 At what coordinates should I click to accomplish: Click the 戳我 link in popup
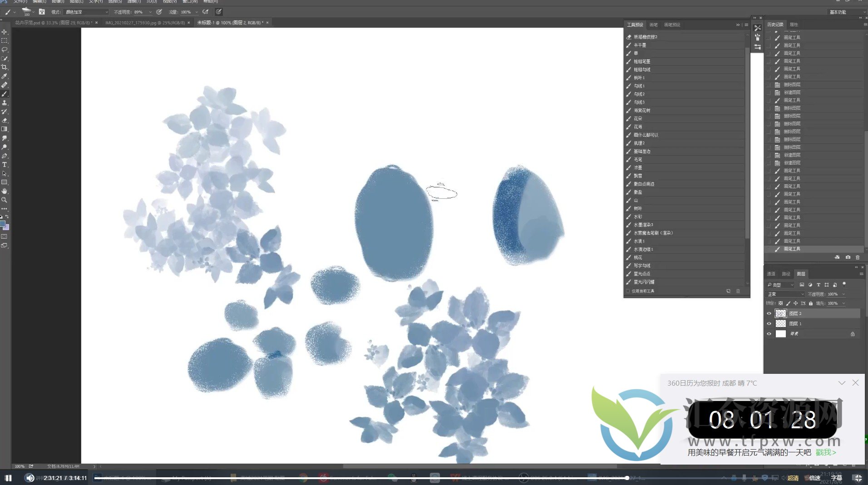click(825, 452)
